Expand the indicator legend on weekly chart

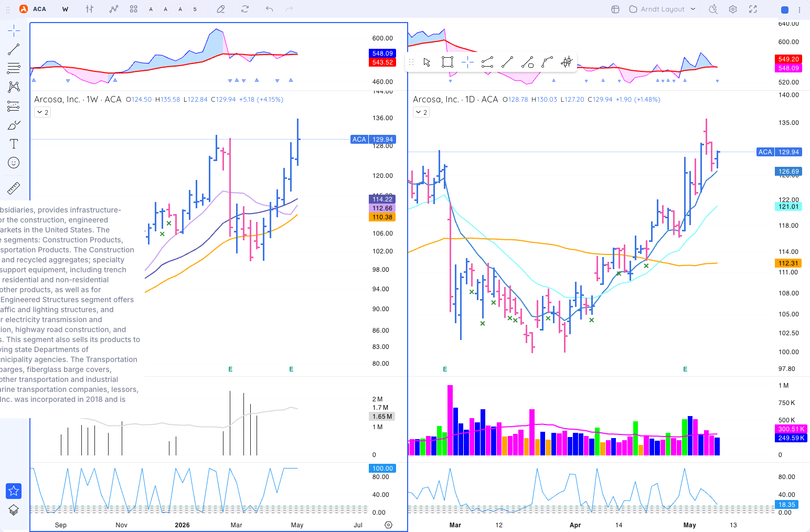coord(42,112)
